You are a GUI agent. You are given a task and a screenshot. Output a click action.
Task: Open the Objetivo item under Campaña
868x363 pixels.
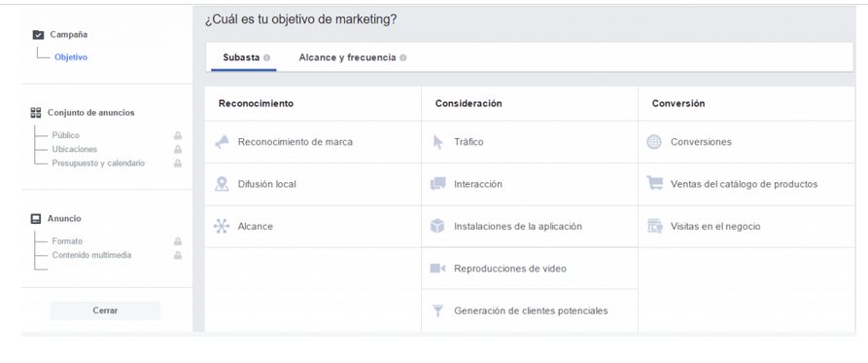(x=71, y=57)
